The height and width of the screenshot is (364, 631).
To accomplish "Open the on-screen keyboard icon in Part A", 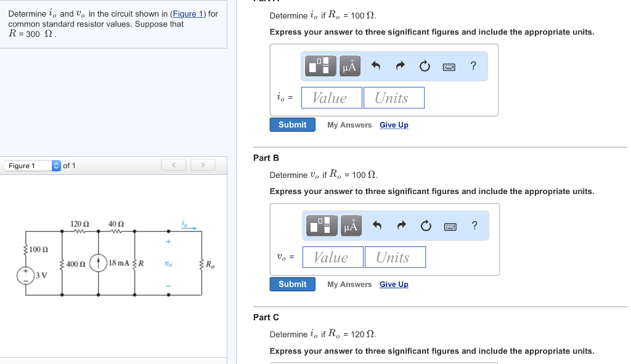I will pyautogui.click(x=450, y=66).
